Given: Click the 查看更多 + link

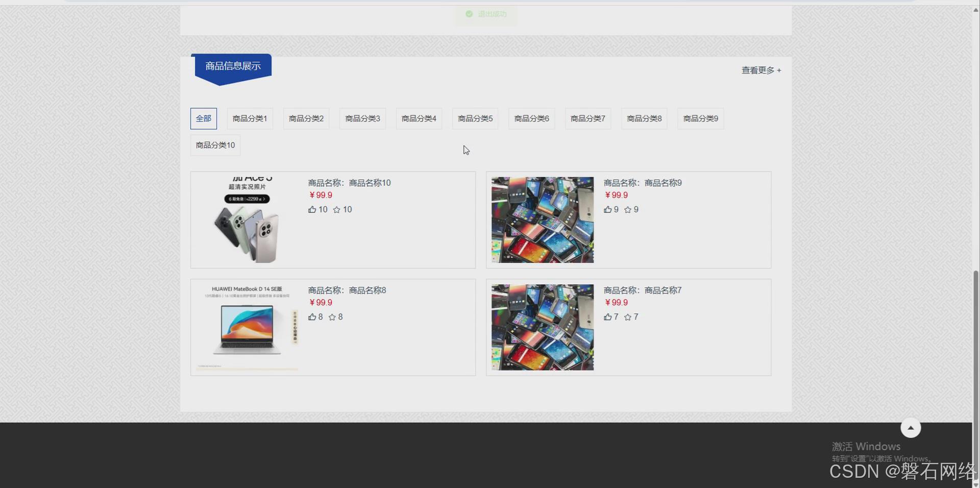Looking at the screenshot, I should click(x=761, y=70).
